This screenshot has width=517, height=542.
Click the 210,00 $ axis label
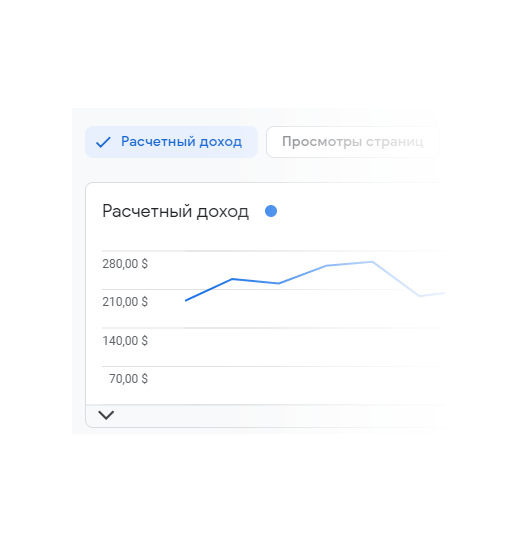tap(125, 302)
